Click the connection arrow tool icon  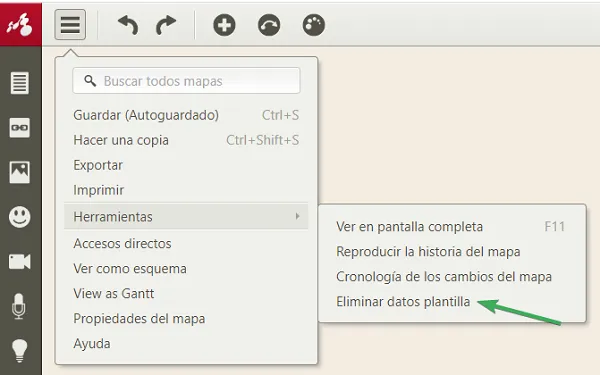point(269,25)
